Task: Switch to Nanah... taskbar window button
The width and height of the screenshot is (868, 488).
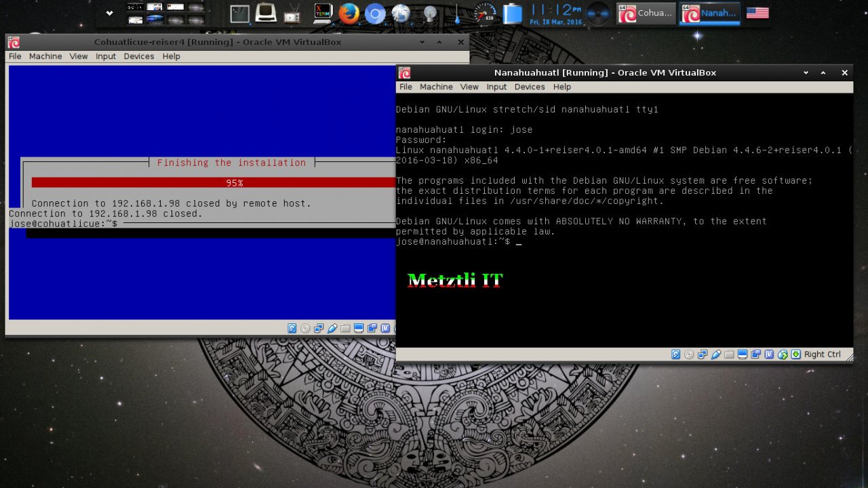Action: [x=709, y=13]
